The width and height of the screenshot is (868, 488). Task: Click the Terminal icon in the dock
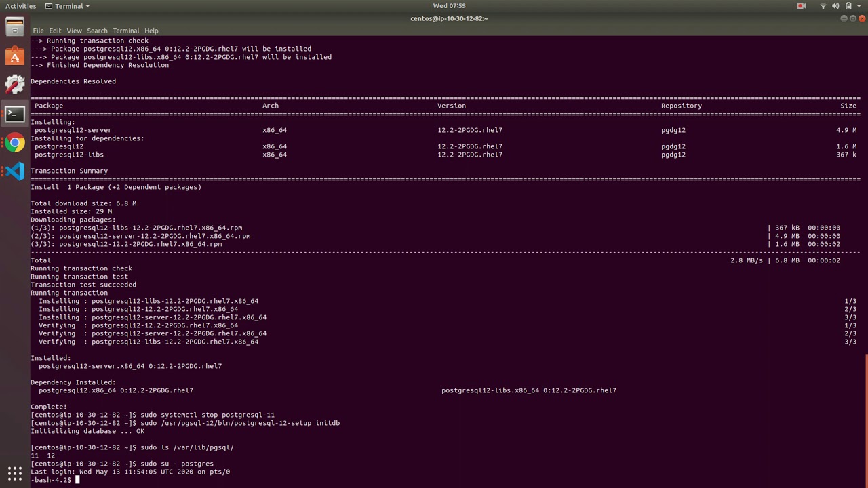click(x=14, y=114)
